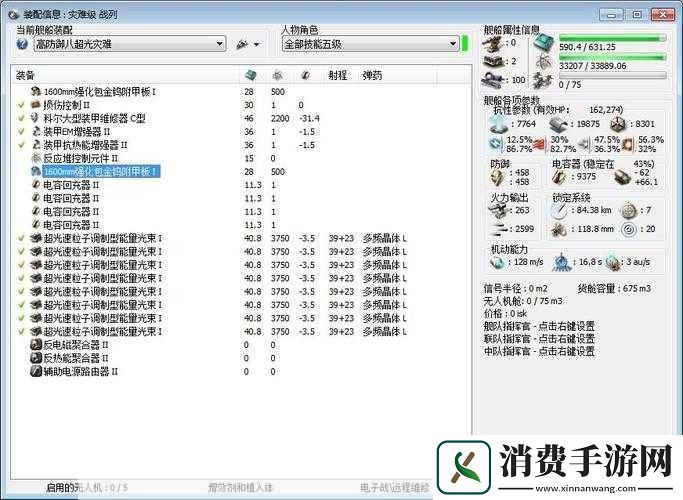Toggle checkmark for 装甲EM增强器 II
This screenshot has width=683, height=500.
coord(21,131)
